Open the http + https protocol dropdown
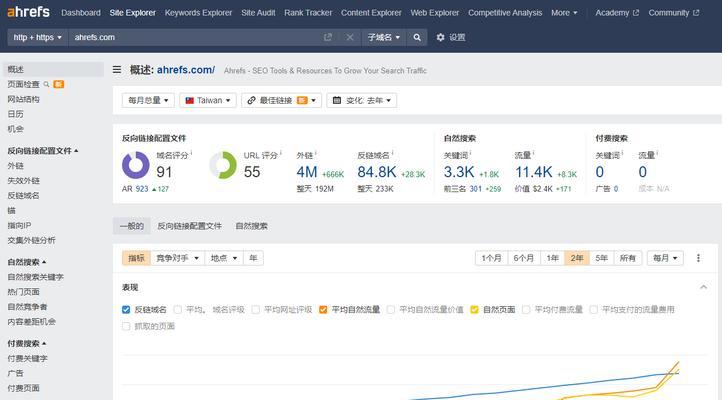This screenshot has width=722, height=400. (x=37, y=37)
